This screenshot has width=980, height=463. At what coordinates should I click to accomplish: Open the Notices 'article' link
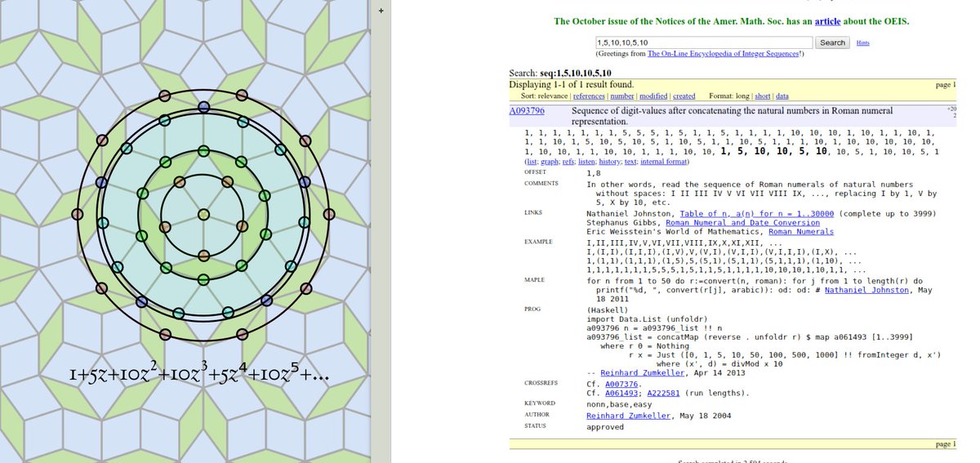point(826,21)
